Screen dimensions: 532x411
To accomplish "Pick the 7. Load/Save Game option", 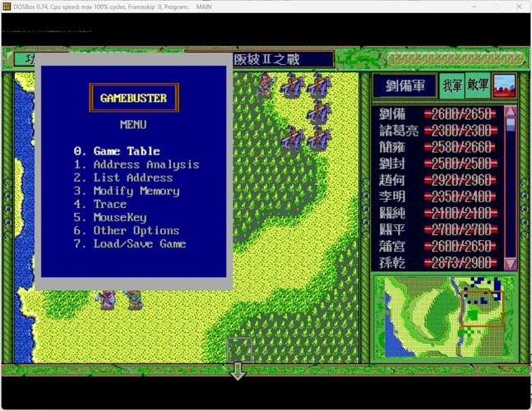I will pos(129,244).
